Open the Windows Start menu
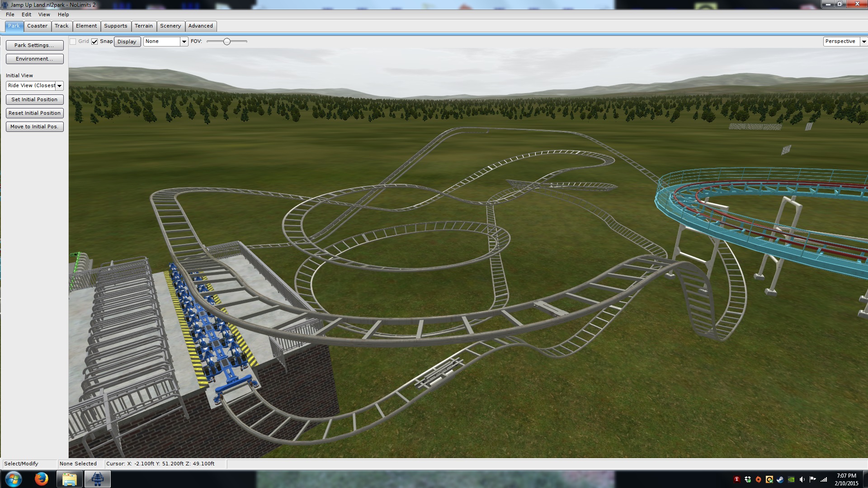Image resolution: width=868 pixels, height=488 pixels. coord(13,479)
